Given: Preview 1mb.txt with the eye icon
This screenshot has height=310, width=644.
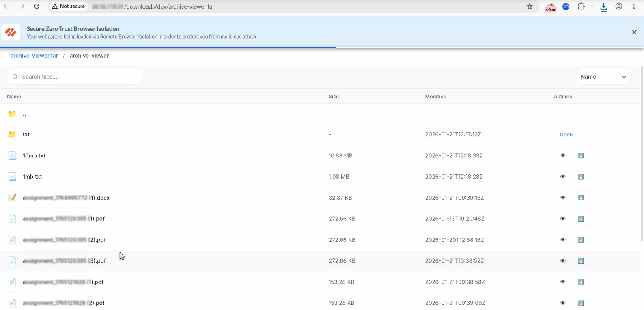Looking at the screenshot, I should tap(563, 177).
